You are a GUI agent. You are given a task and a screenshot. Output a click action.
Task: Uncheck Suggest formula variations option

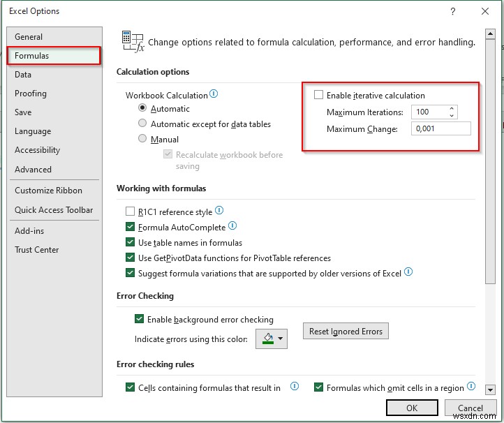point(130,273)
